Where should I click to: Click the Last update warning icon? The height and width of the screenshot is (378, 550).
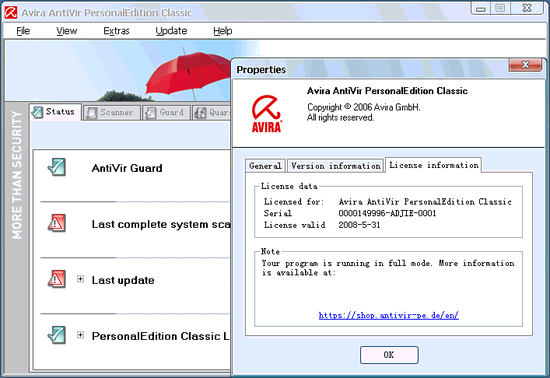[x=56, y=279]
